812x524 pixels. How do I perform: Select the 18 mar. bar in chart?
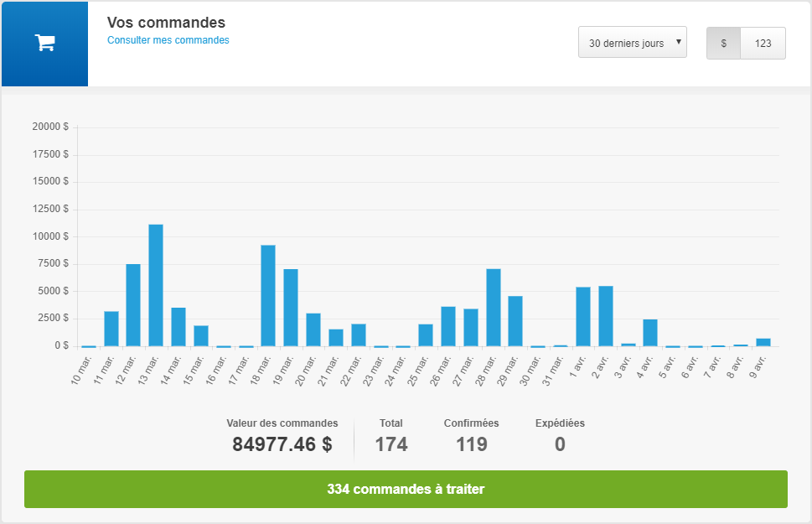point(267,295)
